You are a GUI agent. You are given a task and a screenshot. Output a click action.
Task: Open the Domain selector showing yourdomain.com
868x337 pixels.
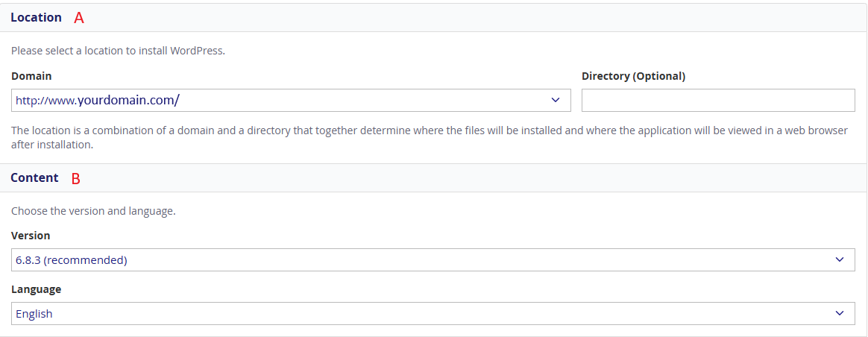coord(291,100)
